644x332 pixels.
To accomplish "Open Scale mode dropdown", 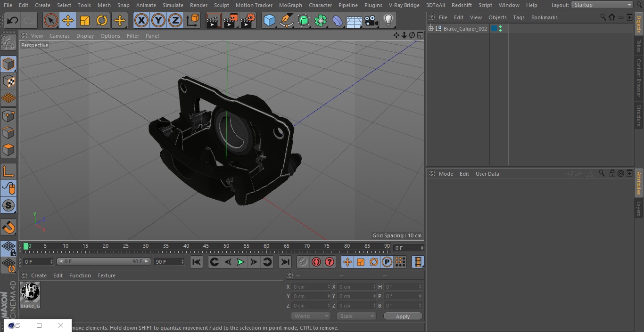I will (x=356, y=316).
